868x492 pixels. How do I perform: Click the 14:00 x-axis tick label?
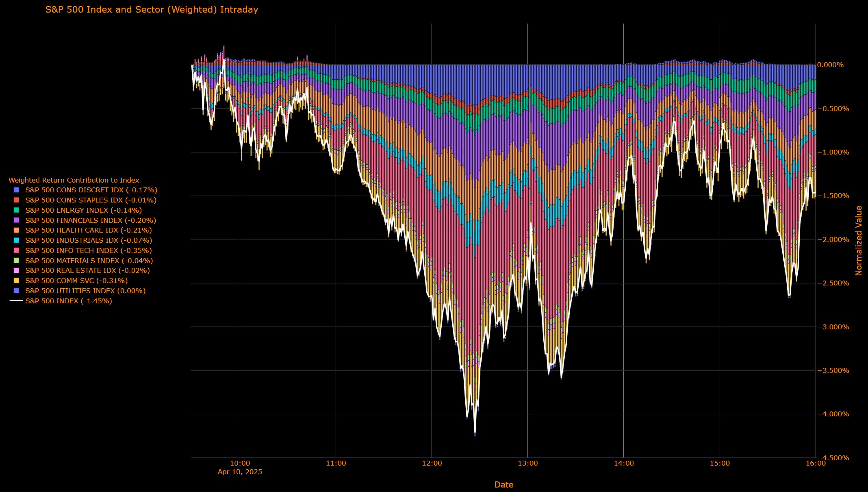(x=624, y=463)
